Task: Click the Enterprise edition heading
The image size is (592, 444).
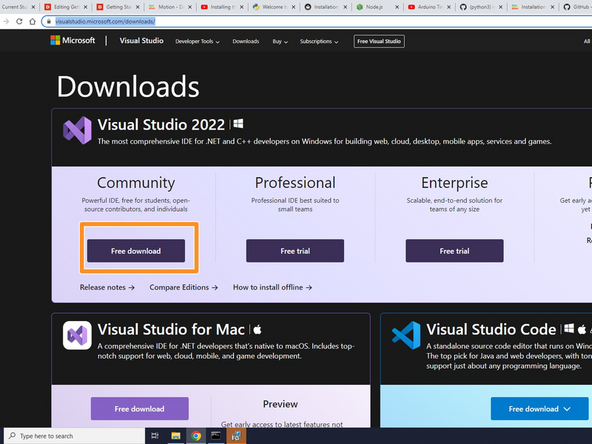Action: pyautogui.click(x=455, y=183)
